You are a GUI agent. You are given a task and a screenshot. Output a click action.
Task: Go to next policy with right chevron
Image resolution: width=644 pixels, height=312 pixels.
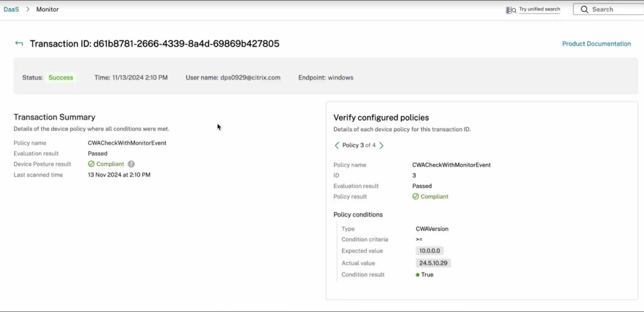[x=381, y=145]
